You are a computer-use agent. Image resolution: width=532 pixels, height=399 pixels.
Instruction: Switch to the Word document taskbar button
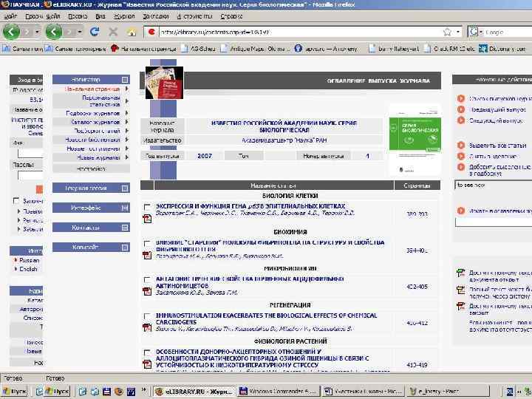[x=362, y=391]
